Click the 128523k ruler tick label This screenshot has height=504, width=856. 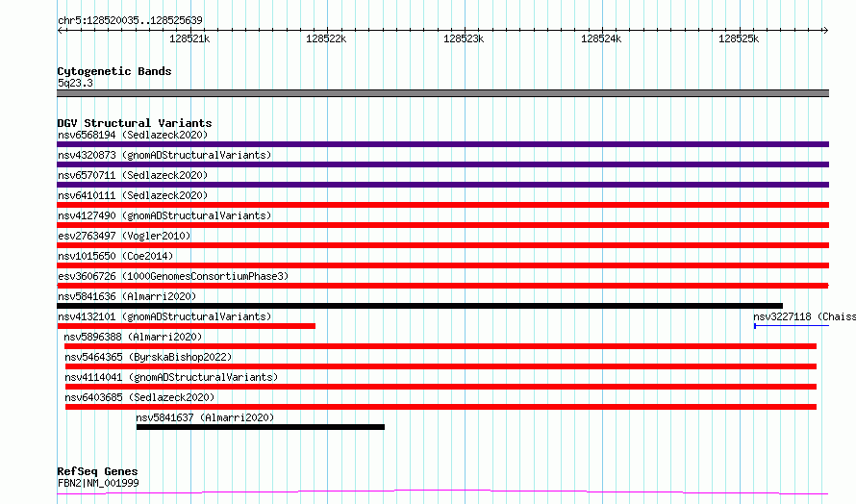pos(464,38)
